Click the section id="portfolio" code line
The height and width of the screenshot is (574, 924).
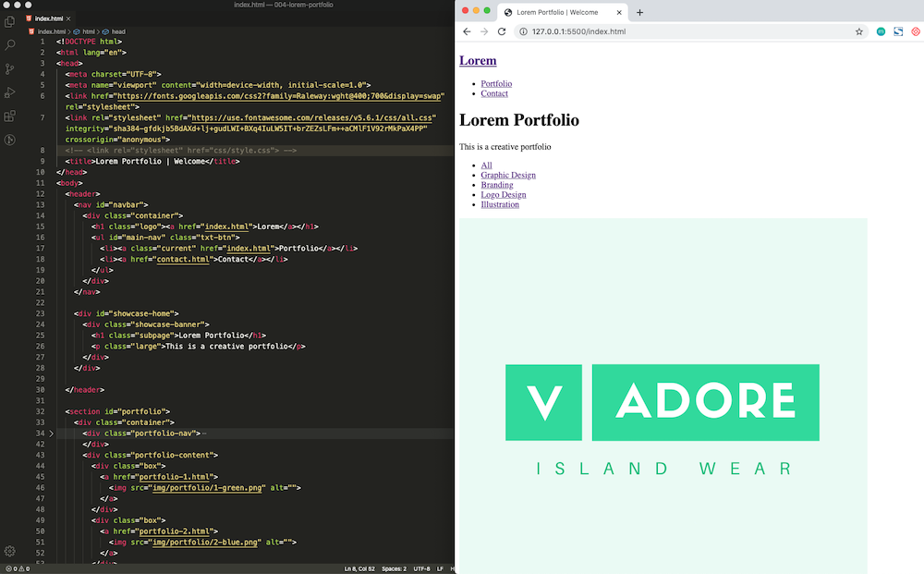117,411
